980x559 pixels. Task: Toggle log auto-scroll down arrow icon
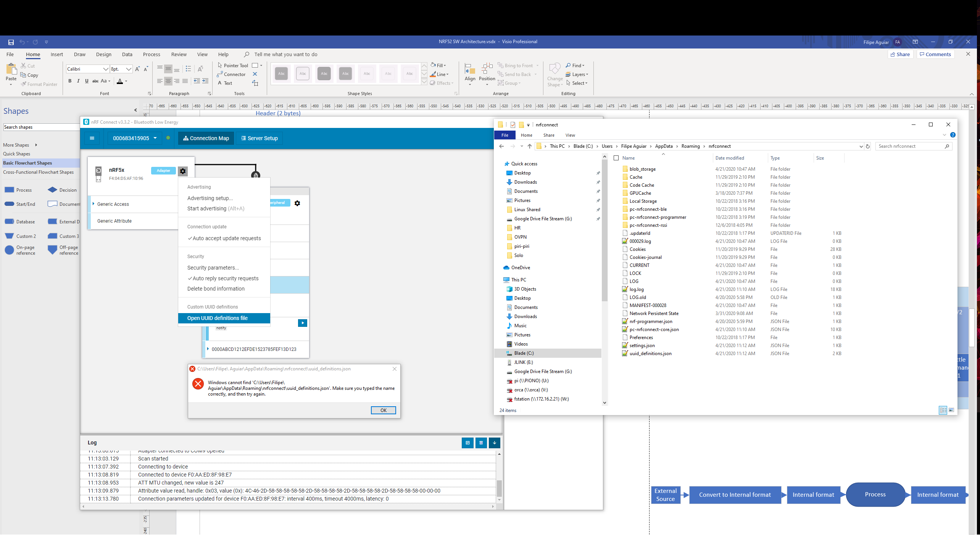[x=495, y=443]
